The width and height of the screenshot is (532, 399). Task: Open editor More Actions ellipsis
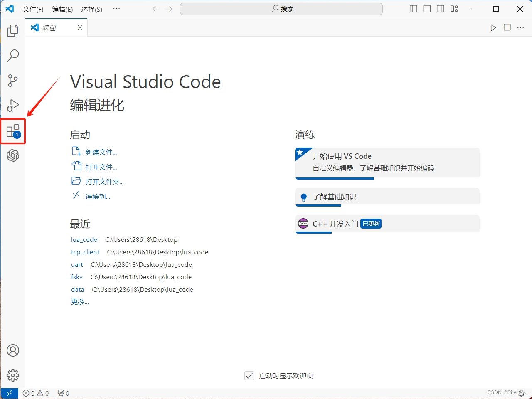point(520,27)
